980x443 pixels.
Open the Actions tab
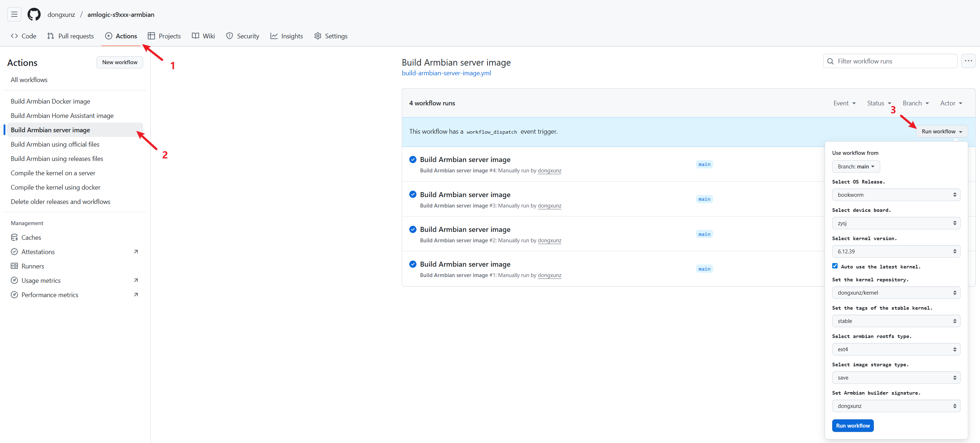[121, 36]
